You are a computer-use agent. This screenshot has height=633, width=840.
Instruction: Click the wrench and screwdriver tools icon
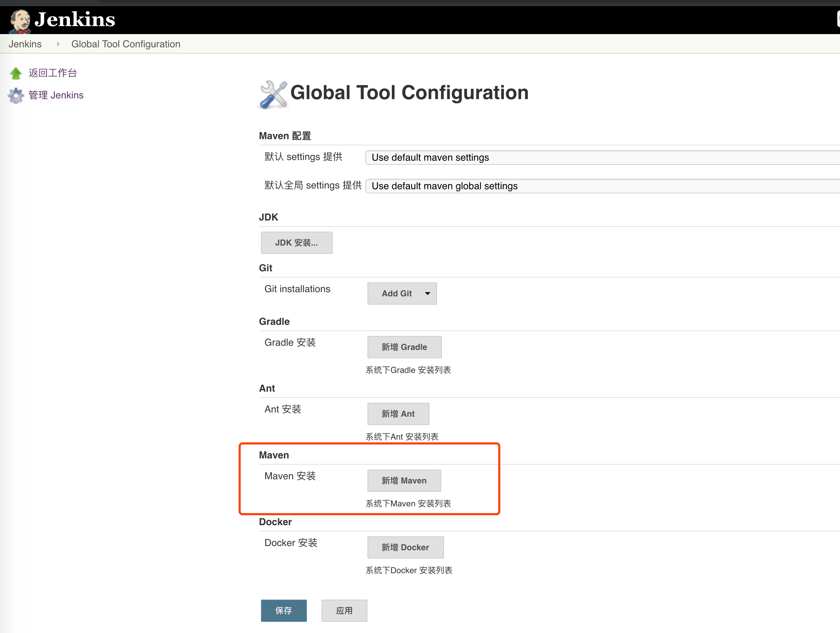[x=274, y=95]
